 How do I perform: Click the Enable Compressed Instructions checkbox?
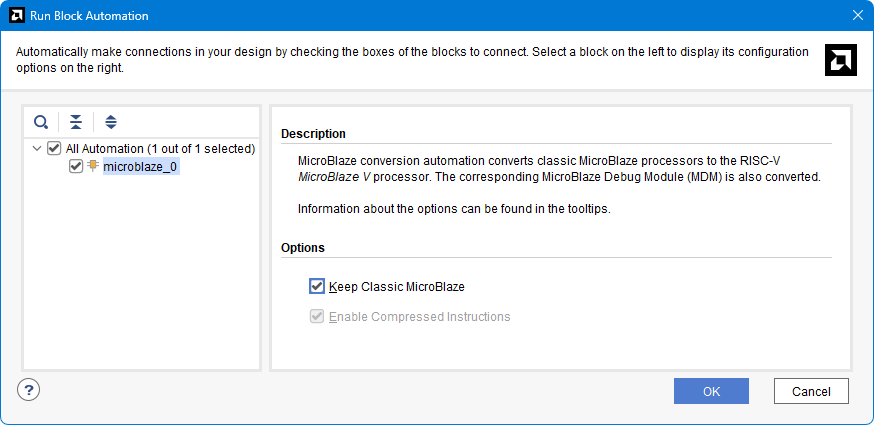tap(317, 317)
